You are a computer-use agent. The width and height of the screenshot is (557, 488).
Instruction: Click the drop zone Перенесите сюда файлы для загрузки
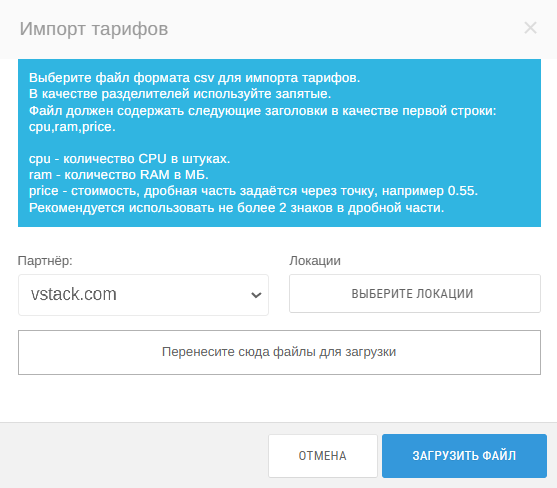tap(279, 352)
